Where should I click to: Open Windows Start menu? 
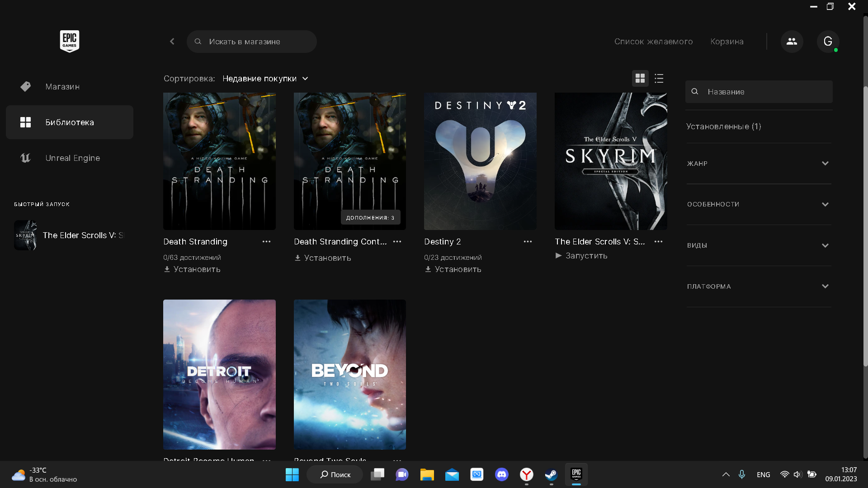coord(292,474)
